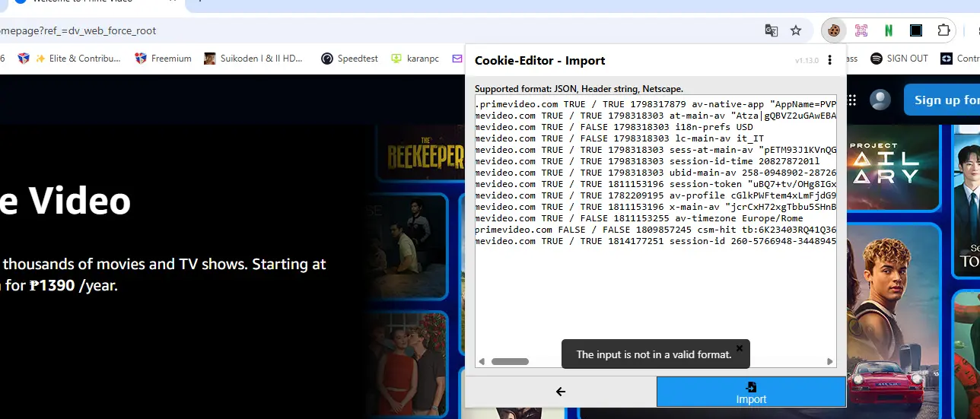Open the Prime Video apps grid icon
The image size is (980, 419).
(852, 100)
